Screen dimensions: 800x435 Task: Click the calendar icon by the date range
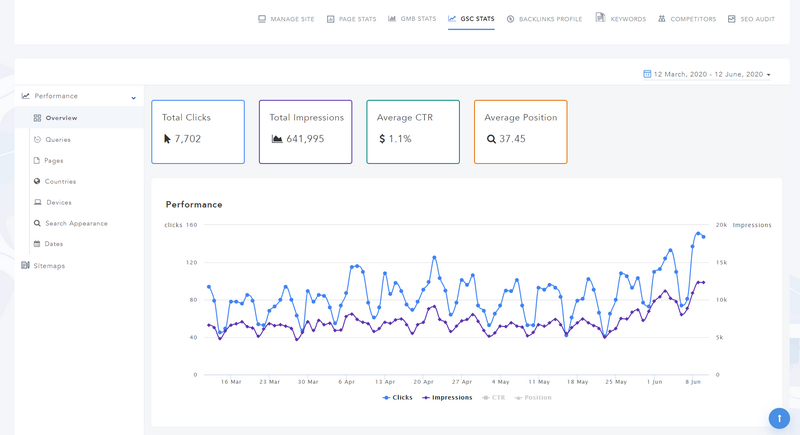click(647, 74)
